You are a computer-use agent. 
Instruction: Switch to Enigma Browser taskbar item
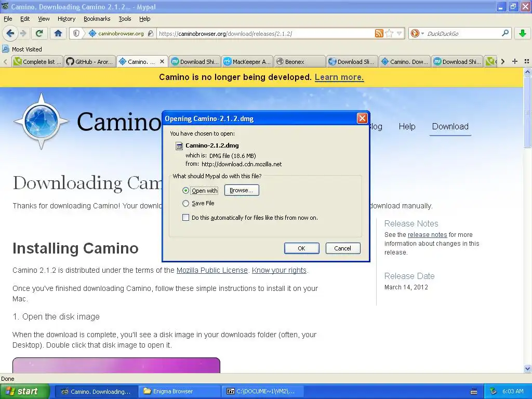click(179, 391)
